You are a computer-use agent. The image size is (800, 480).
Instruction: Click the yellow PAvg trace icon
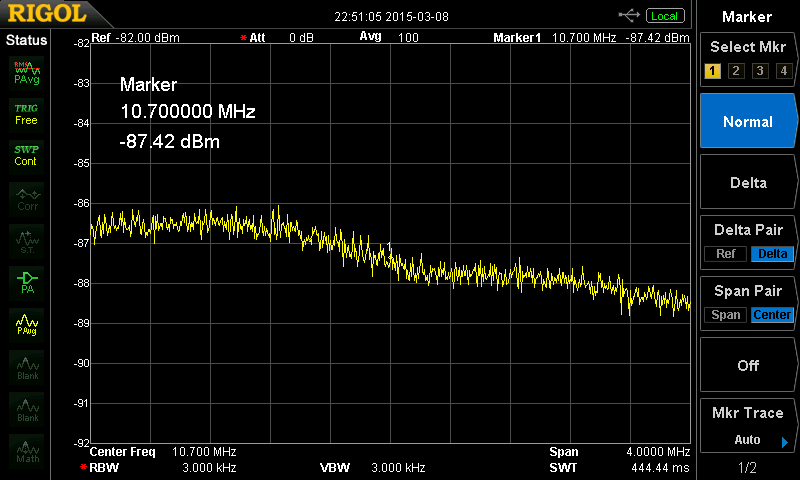[x=27, y=325]
